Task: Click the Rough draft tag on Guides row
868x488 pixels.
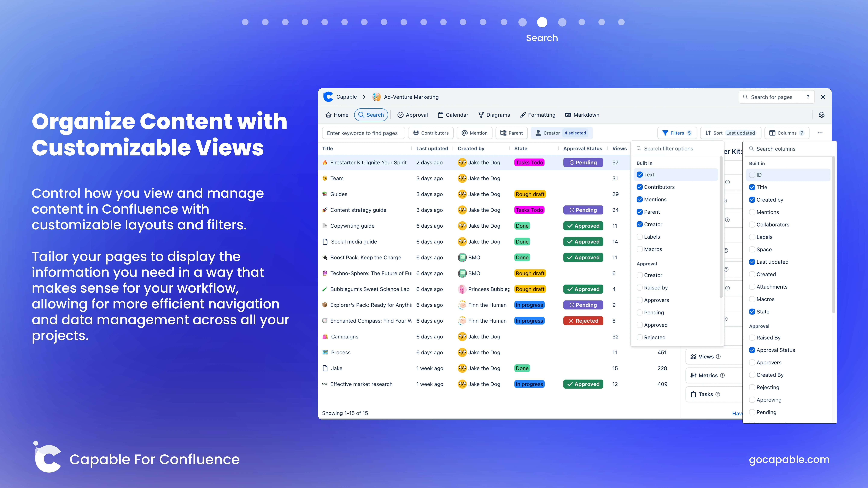Action: [530, 194]
